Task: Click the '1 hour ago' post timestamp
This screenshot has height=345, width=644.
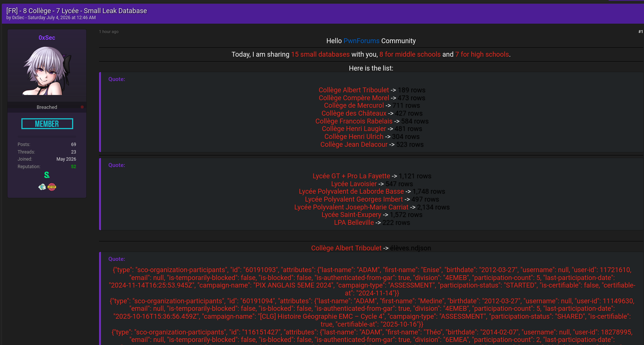Action: (x=109, y=32)
